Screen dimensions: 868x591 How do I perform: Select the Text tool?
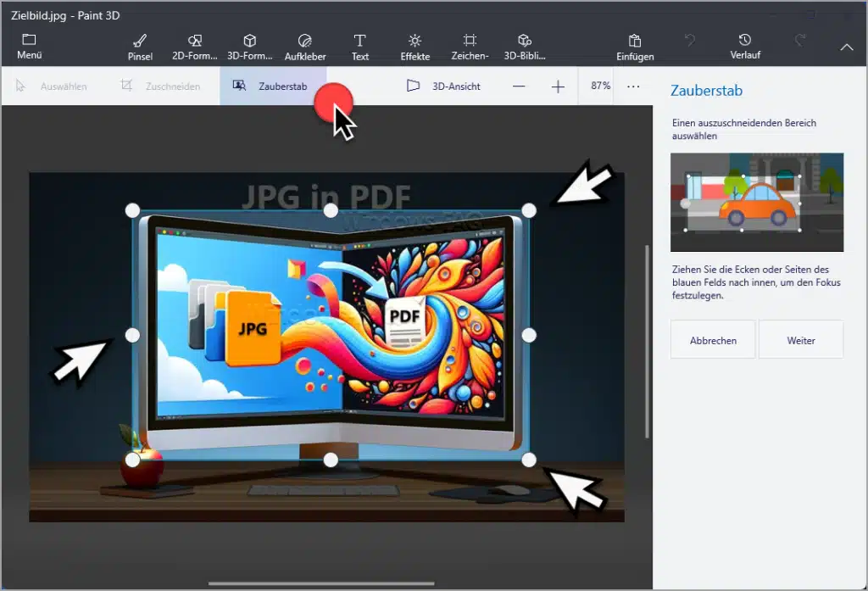pyautogui.click(x=359, y=47)
